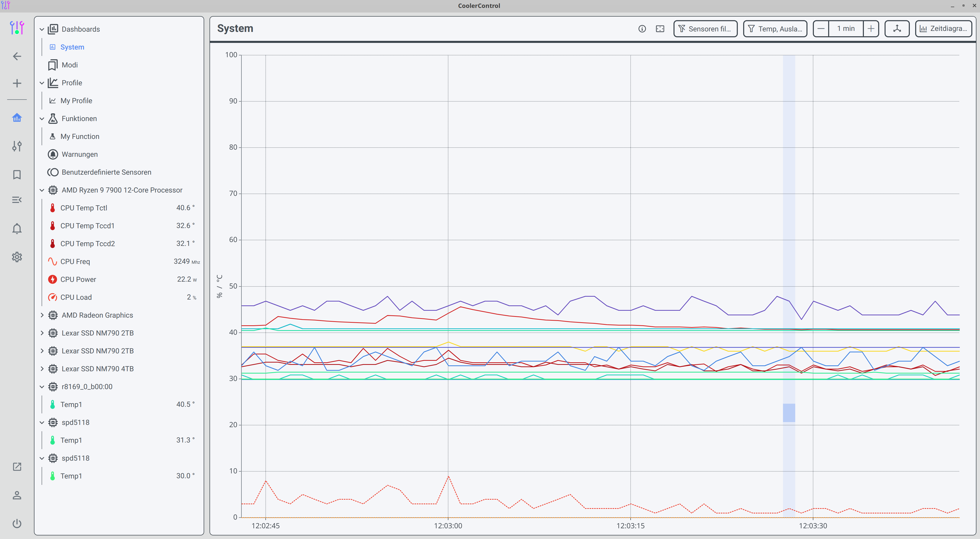Viewport: 980px width, 539px height.
Task: Open the Sensoren filter toggle
Action: click(x=705, y=29)
